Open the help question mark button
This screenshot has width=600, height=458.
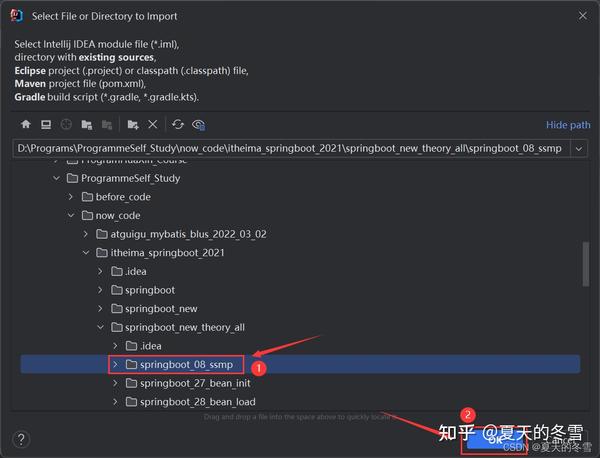coord(21,439)
